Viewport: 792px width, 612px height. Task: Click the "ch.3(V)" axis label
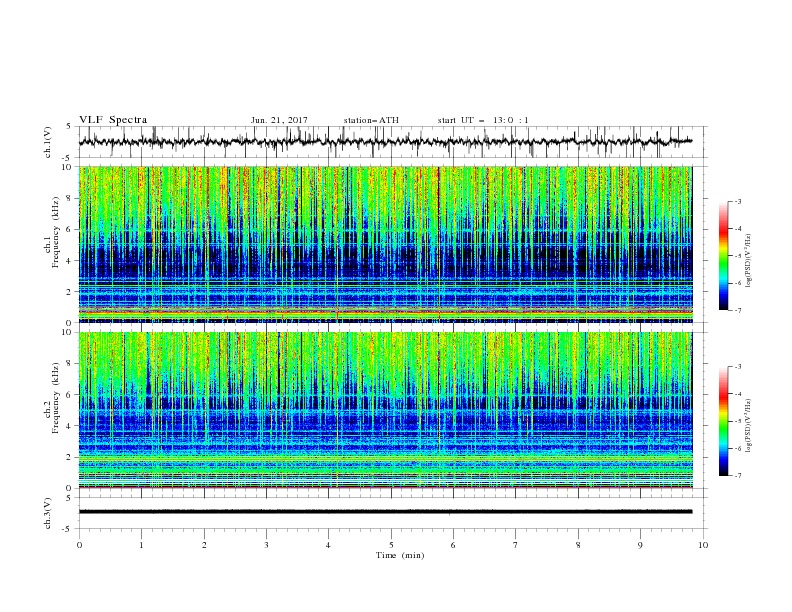[x=48, y=513]
